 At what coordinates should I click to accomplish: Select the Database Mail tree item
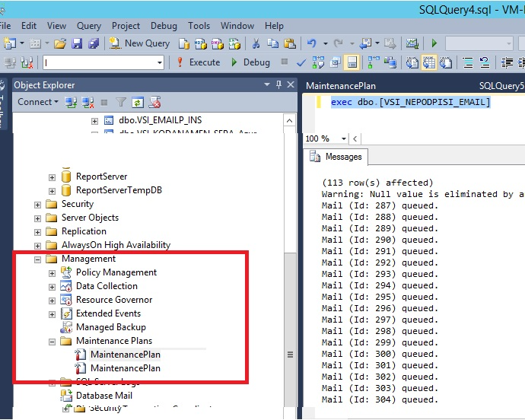104,396
